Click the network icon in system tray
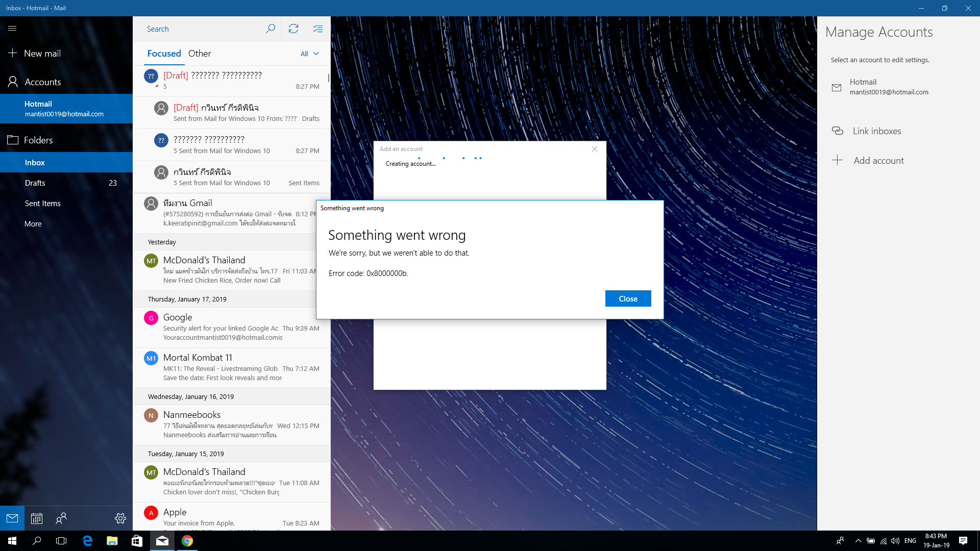The width and height of the screenshot is (980, 551). tap(884, 541)
